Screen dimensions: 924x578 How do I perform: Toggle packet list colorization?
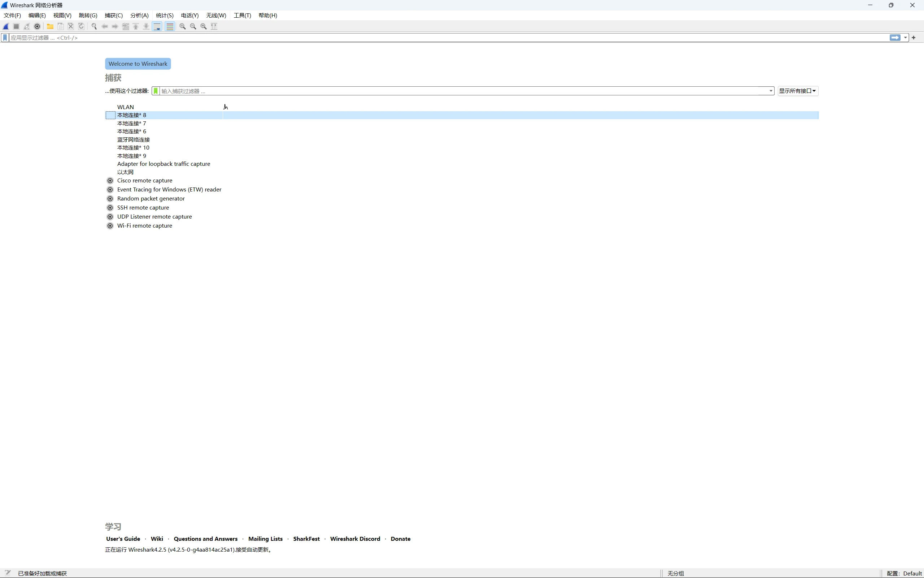coord(170,26)
